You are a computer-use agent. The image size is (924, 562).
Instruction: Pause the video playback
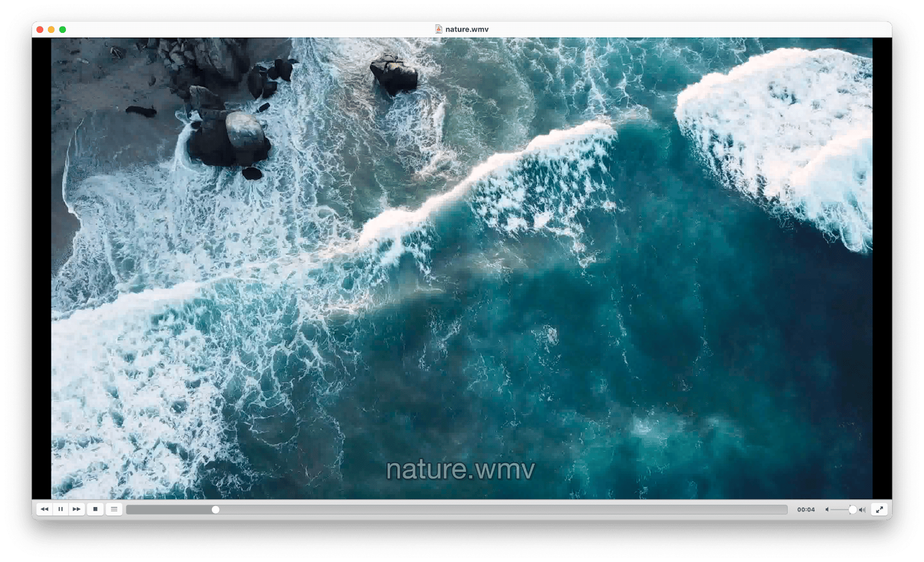[x=61, y=509]
